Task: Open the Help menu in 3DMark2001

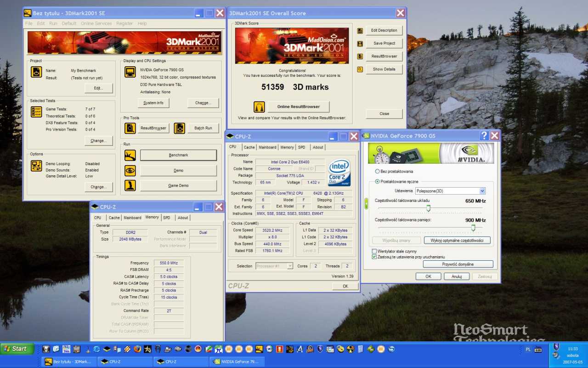Action: pyautogui.click(x=142, y=23)
